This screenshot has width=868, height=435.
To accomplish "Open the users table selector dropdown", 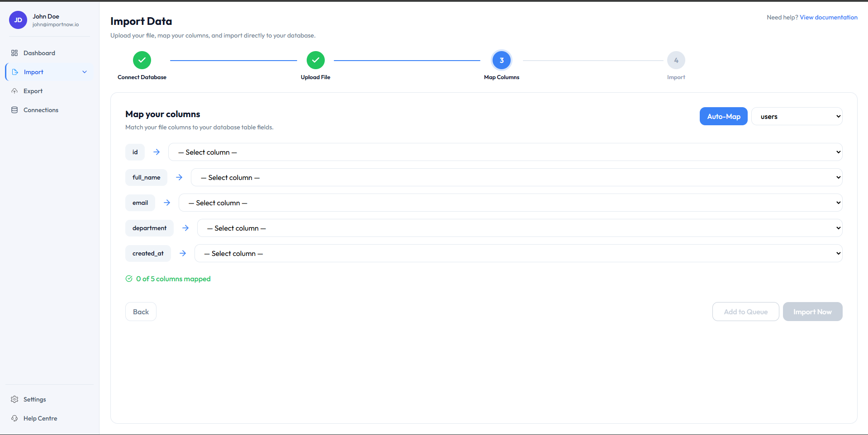I will point(797,116).
